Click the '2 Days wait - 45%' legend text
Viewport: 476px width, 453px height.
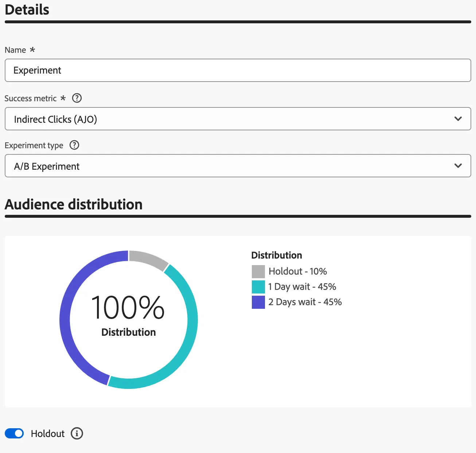305,302
